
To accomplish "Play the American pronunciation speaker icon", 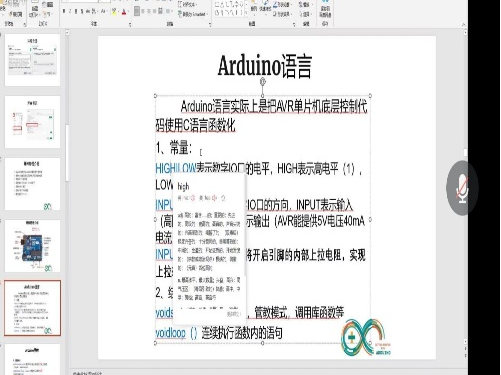I will point(214,198).
